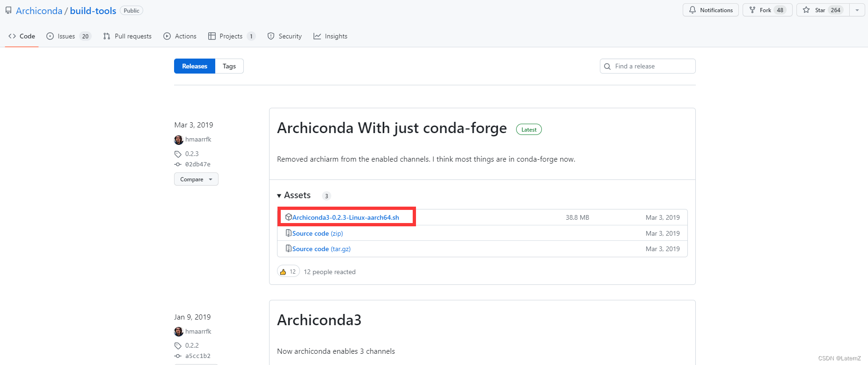The image size is (868, 365).
Task: Click the search magnifier icon
Action: tap(607, 67)
